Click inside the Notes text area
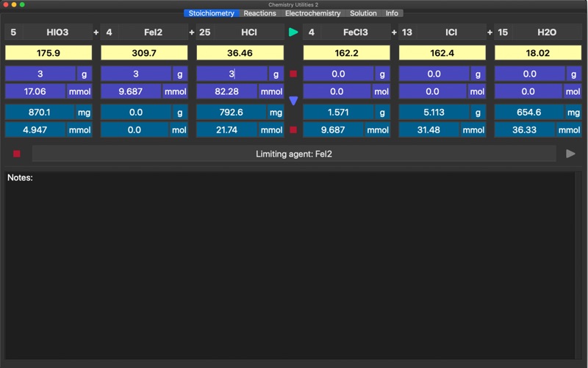This screenshot has width=588, height=368. [290, 266]
